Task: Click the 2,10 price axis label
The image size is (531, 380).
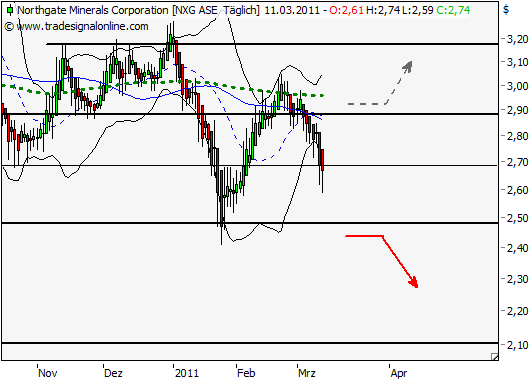Action: click(517, 345)
